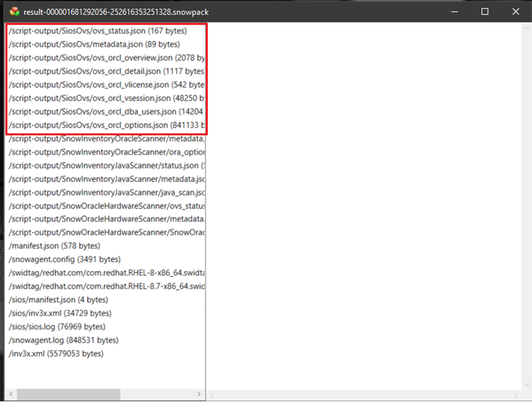Click the content pane scroll-right arrow

tap(516, 395)
